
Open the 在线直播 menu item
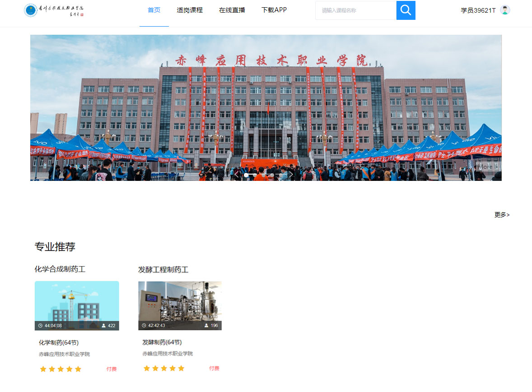232,10
